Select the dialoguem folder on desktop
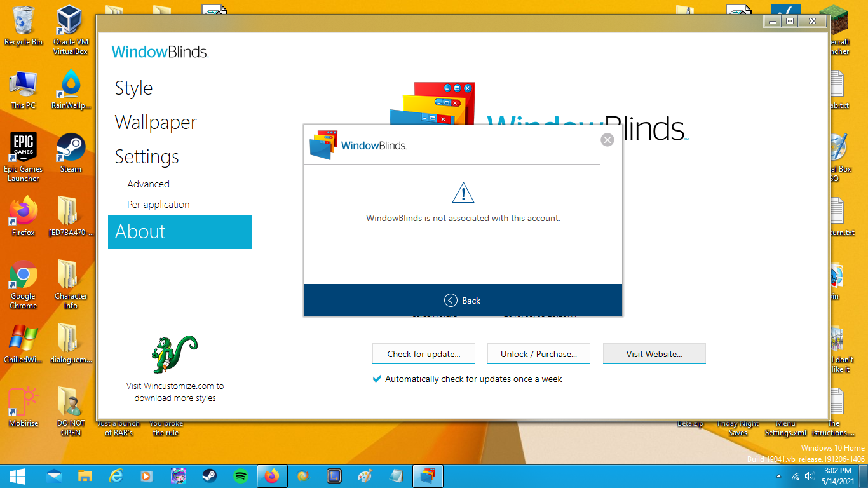868x488 pixels. click(x=71, y=344)
